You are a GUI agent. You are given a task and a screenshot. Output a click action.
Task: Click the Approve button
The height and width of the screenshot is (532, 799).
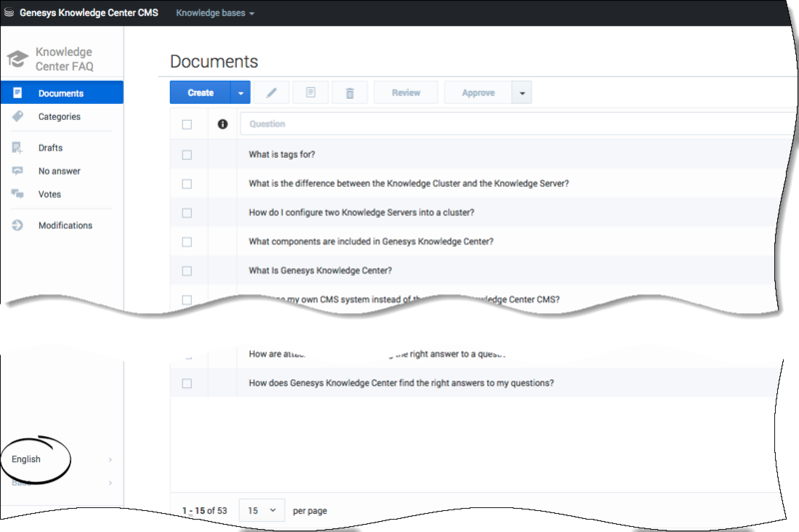[478, 93]
